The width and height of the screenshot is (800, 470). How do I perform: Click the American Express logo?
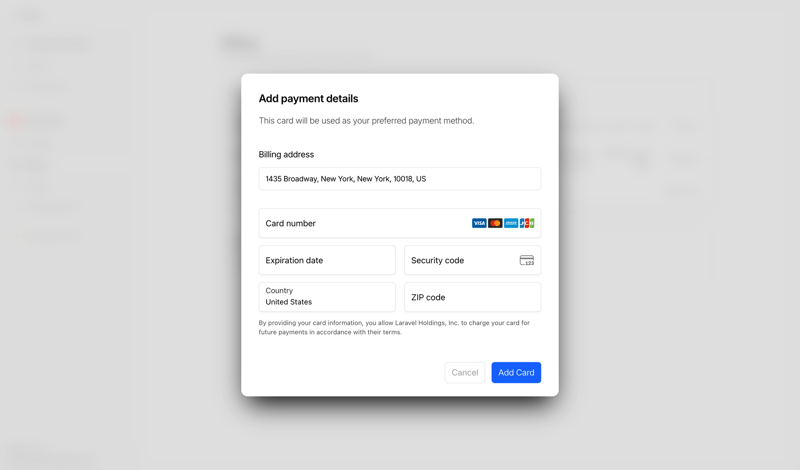pos(511,223)
